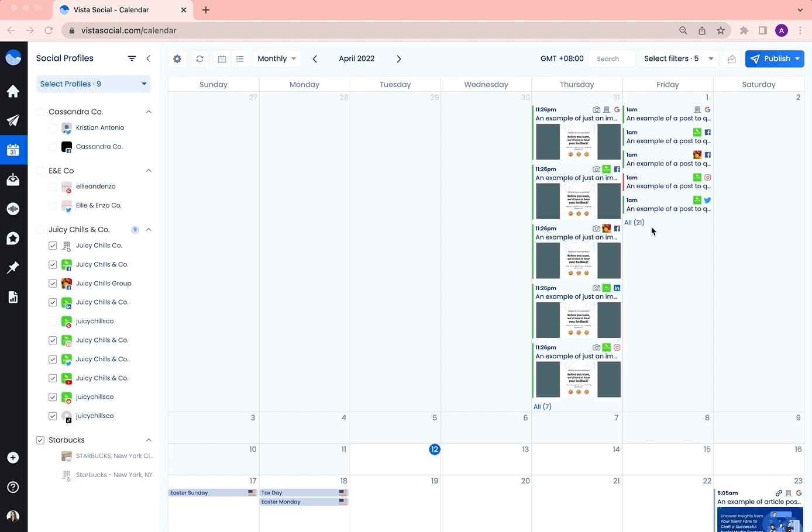Screen dimensions: 812x532
Task: Open the Select filters dropdown
Action: (679, 58)
